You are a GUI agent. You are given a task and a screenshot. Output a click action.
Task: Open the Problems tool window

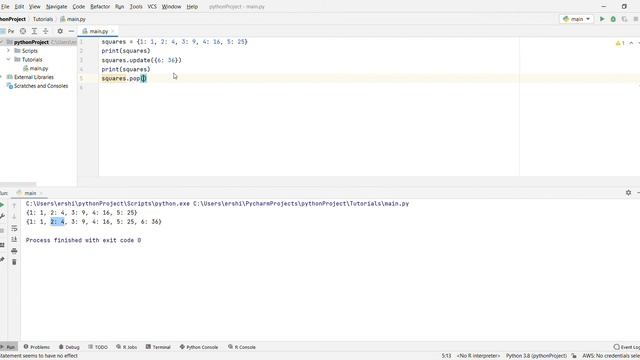36,347
